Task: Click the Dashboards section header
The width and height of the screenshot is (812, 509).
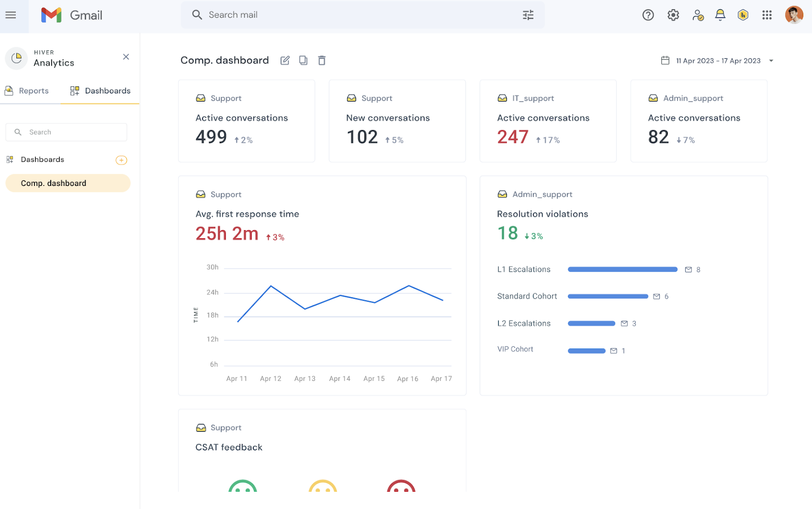Action: [43, 160]
